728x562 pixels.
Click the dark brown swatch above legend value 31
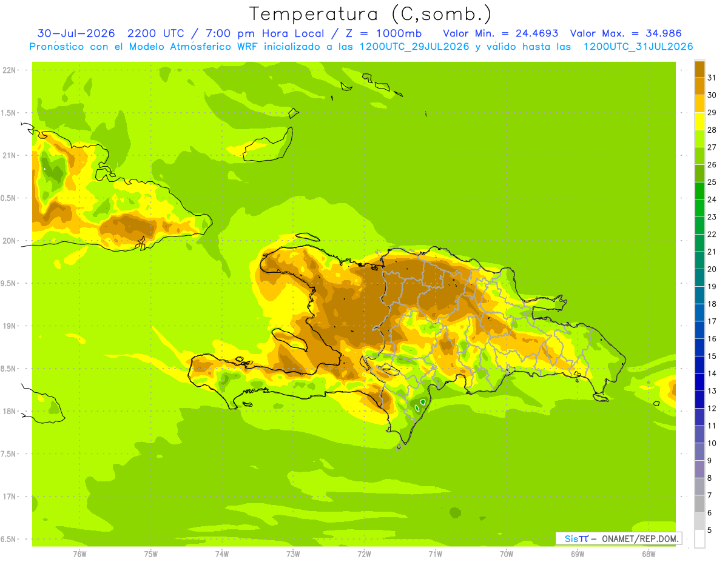699,69
